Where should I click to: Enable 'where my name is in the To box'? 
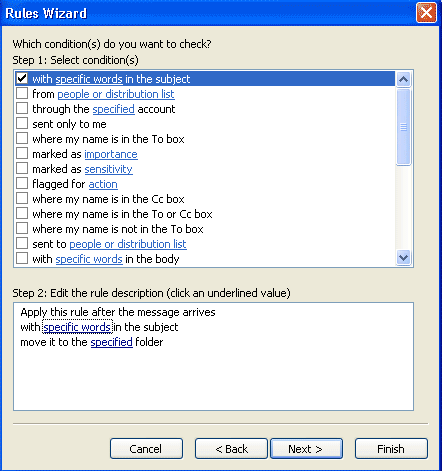coord(22,139)
